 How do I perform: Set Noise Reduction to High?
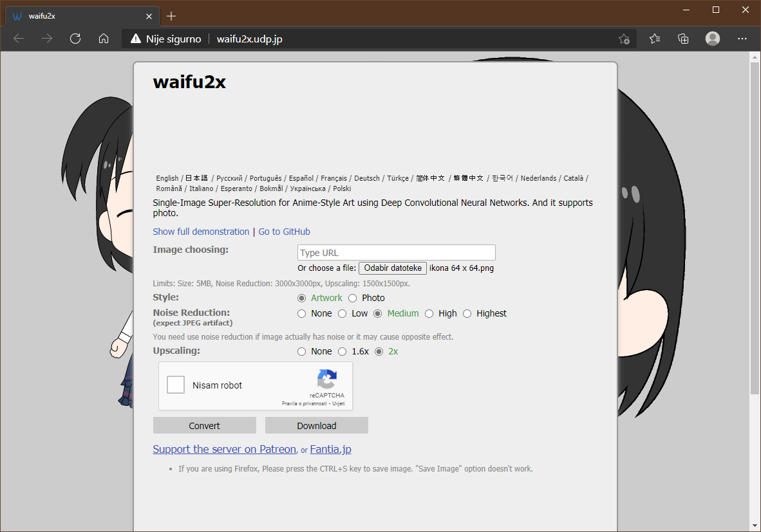click(429, 313)
